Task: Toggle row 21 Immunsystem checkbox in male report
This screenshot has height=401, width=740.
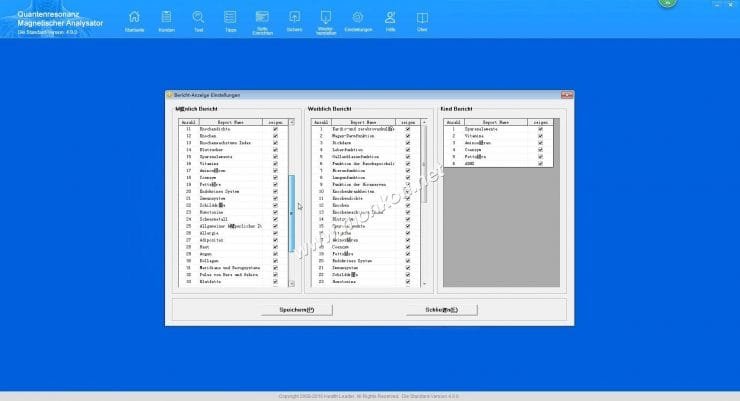Action: [x=276, y=198]
